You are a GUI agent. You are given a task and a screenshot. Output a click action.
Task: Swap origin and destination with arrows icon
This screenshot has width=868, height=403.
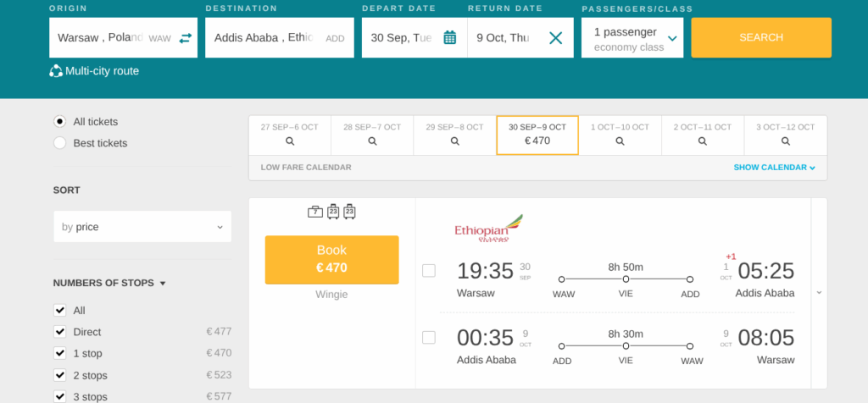186,38
